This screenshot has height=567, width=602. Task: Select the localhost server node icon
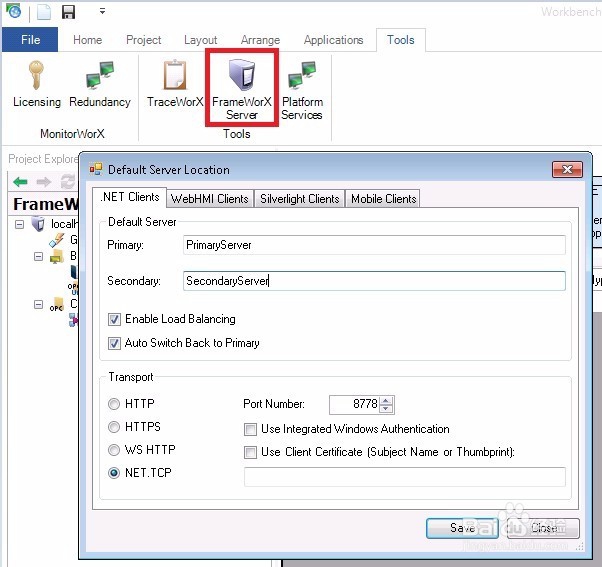click(38, 224)
